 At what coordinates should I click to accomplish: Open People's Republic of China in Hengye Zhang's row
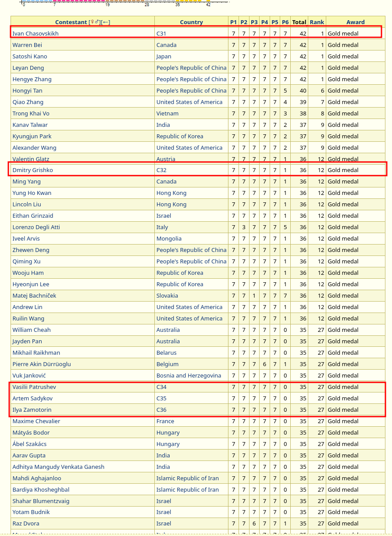click(192, 79)
